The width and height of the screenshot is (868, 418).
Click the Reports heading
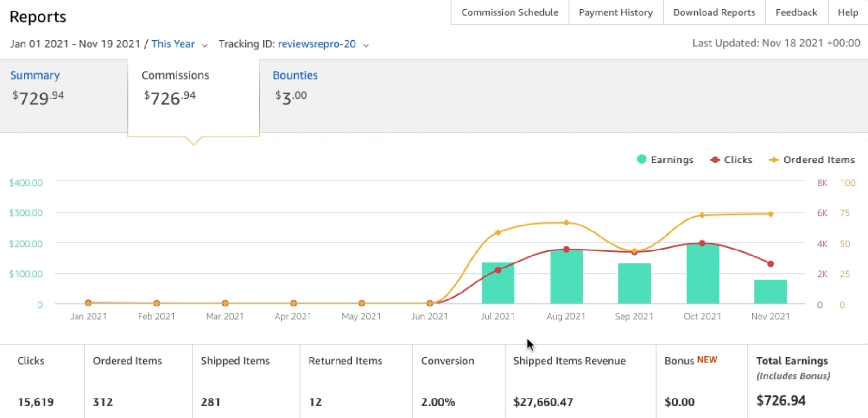(38, 17)
